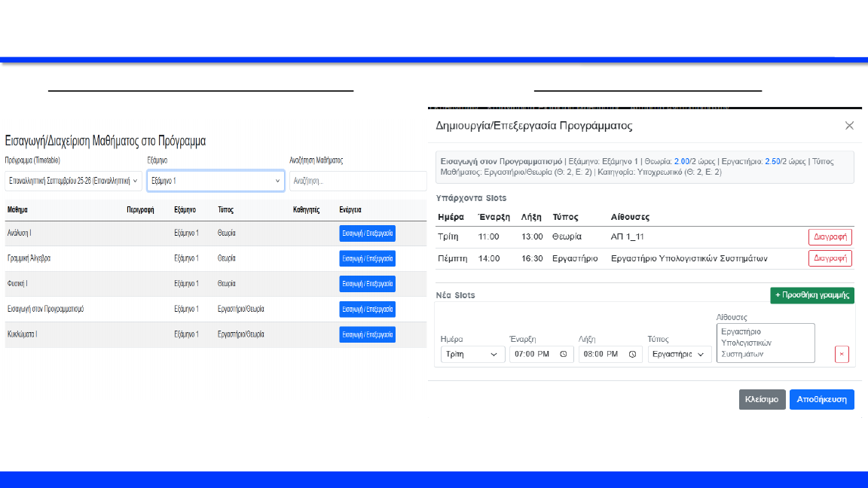
Task: Expand the Εξάμηνο dropdown
Action: coord(215,181)
